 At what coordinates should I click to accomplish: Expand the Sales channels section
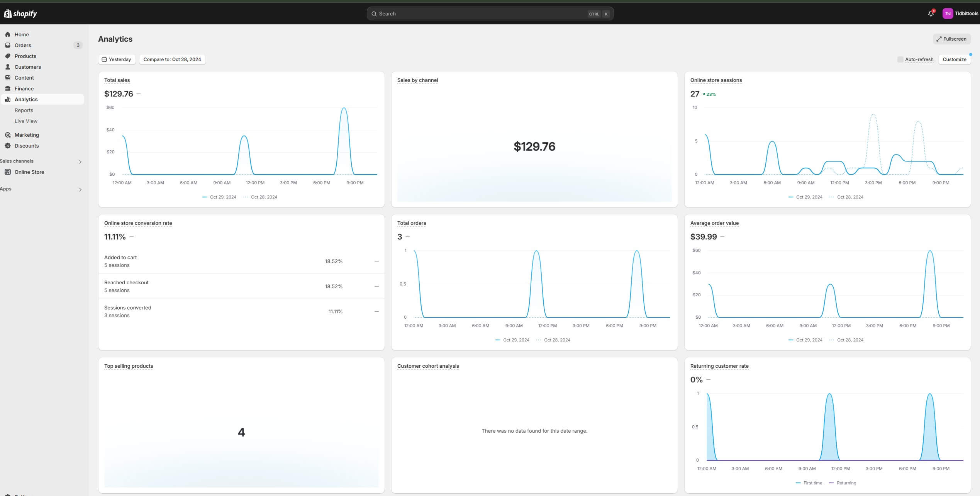click(x=80, y=161)
